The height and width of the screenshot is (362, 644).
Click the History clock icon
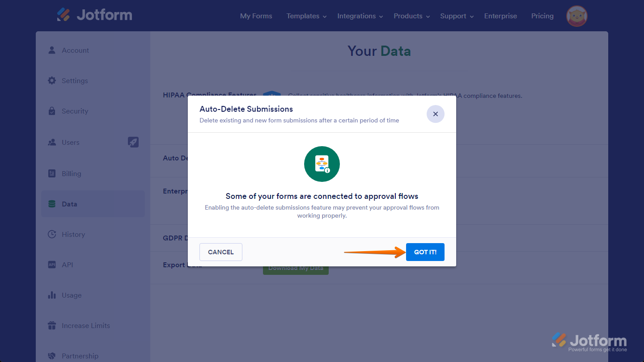pyautogui.click(x=51, y=234)
